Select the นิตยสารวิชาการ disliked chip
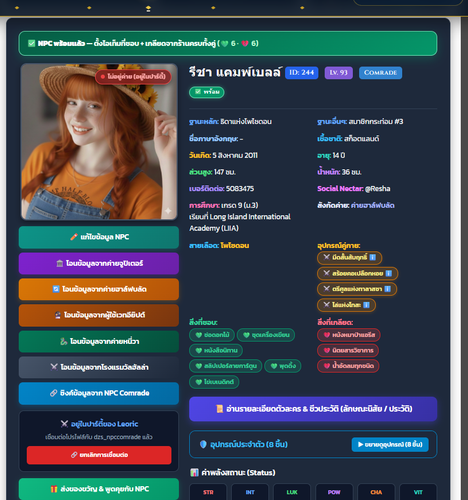This screenshot has height=500, width=468. [348, 350]
